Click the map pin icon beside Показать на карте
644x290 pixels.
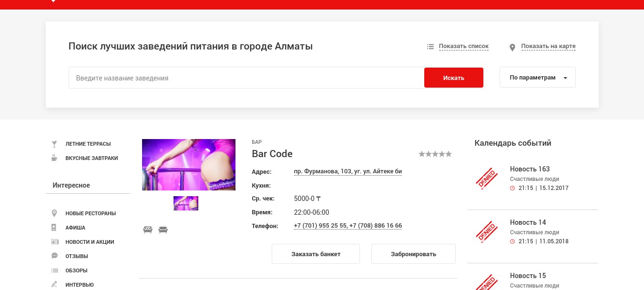tap(512, 47)
